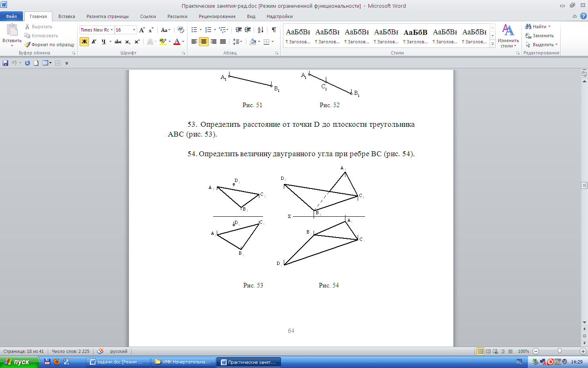Open the Change Case (Аа) menu
This screenshot has height=368, width=588.
(x=165, y=30)
